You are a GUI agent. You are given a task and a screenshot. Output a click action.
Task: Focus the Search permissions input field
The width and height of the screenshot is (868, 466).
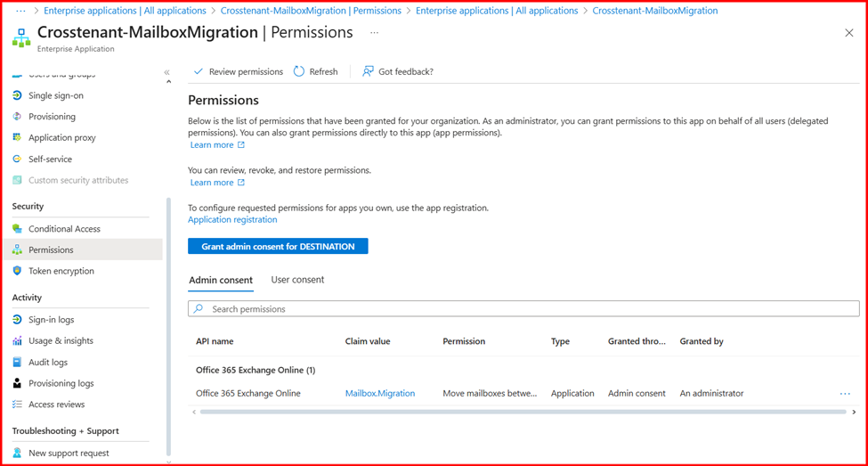coord(523,309)
